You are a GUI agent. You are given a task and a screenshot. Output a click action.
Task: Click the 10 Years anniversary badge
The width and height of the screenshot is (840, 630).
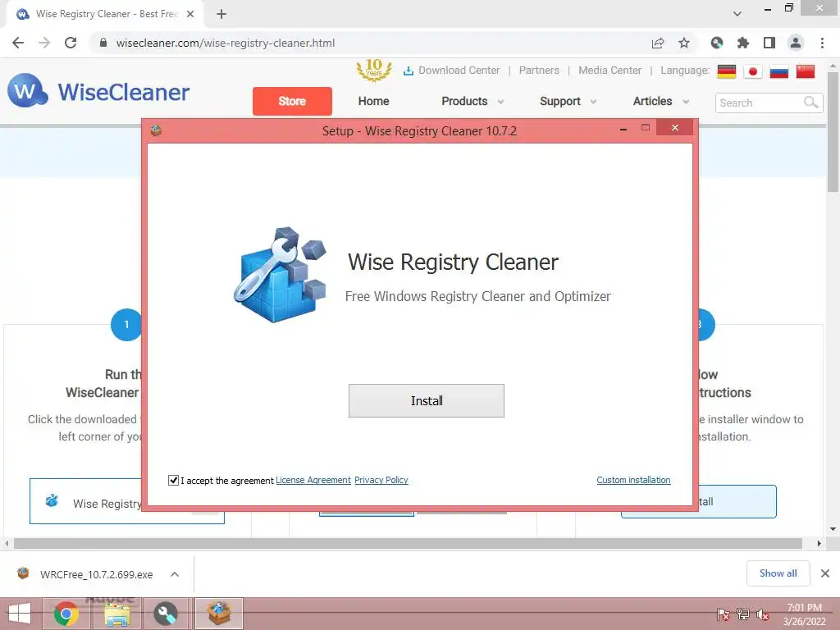(374, 71)
